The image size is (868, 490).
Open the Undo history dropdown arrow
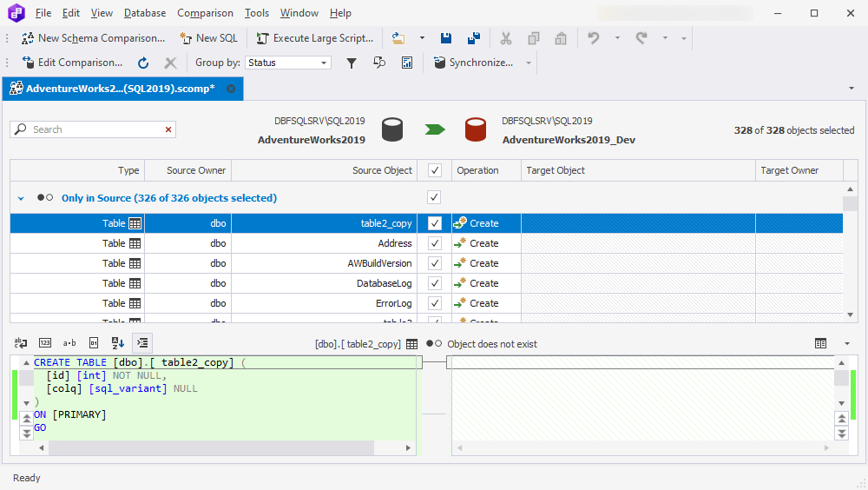coord(617,38)
